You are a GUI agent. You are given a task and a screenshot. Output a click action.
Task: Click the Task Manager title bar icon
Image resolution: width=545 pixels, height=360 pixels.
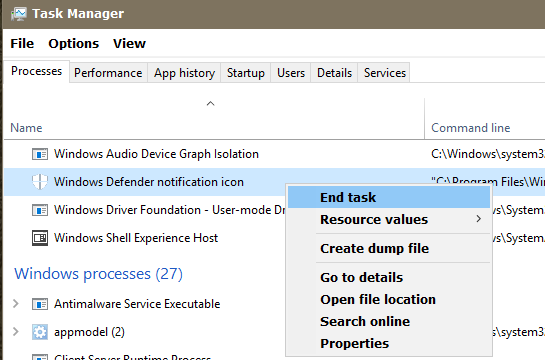pyautogui.click(x=18, y=14)
